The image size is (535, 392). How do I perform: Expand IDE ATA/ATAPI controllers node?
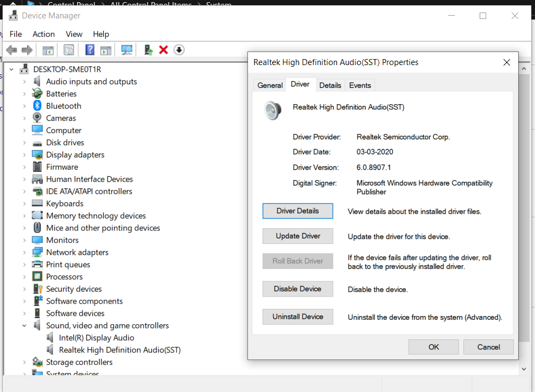coord(24,191)
